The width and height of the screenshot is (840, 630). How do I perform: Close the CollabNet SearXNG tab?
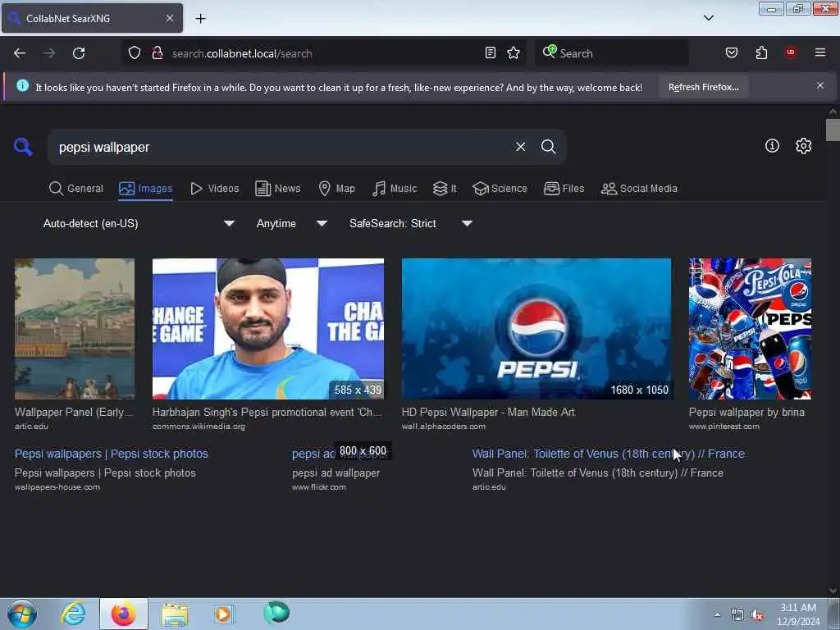(169, 18)
